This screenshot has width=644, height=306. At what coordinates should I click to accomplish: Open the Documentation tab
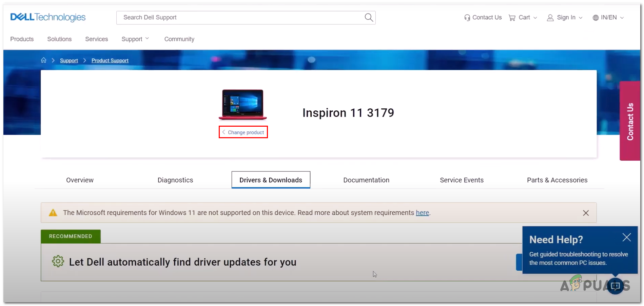pos(366,180)
